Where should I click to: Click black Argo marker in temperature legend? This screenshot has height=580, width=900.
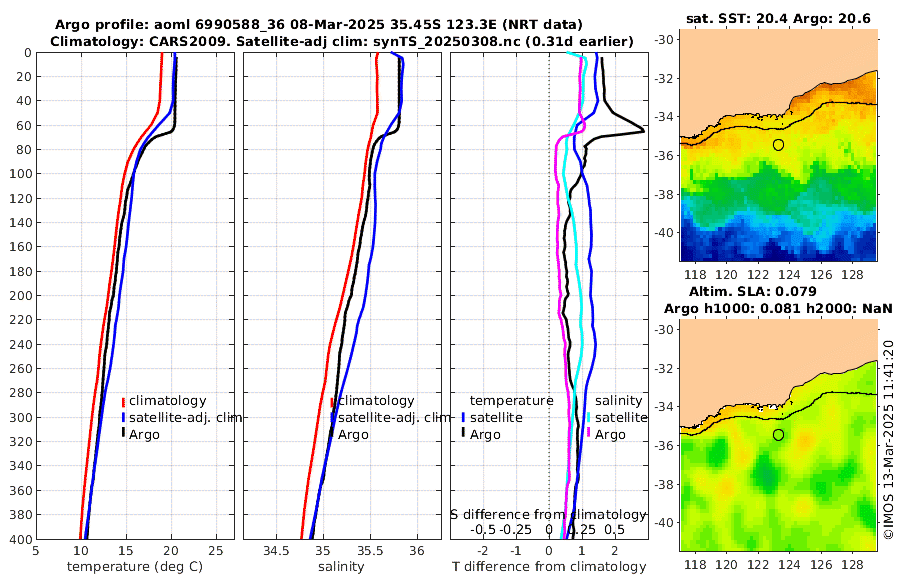pyautogui.click(x=123, y=434)
